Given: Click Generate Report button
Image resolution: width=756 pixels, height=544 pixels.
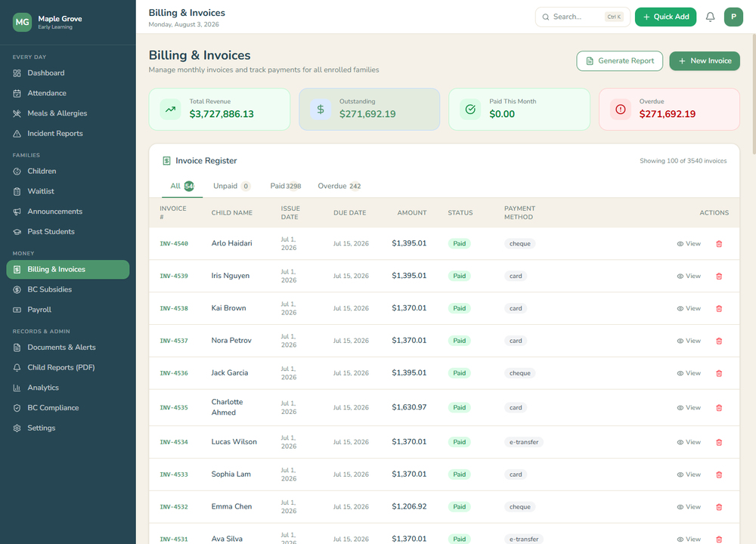Looking at the screenshot, I should pos(620,61).
